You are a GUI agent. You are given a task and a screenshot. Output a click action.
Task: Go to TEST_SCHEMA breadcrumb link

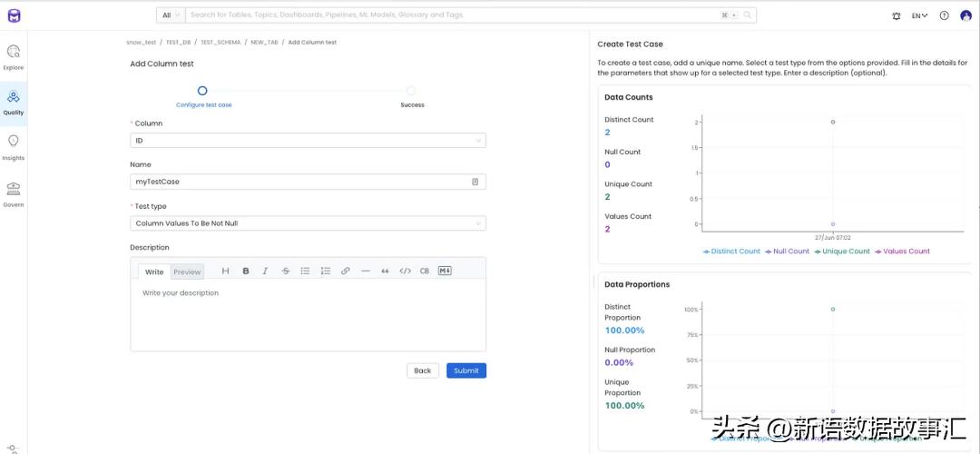click(220, 42)
